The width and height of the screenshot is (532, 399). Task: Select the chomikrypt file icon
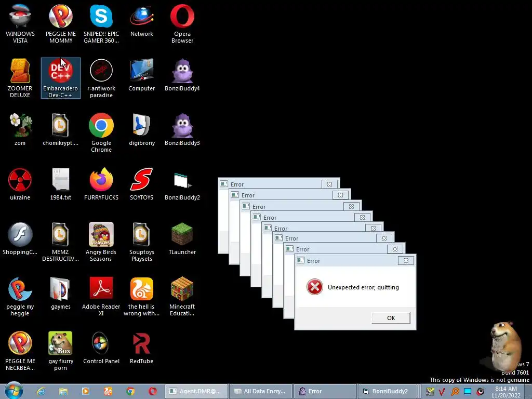[61, 129]
